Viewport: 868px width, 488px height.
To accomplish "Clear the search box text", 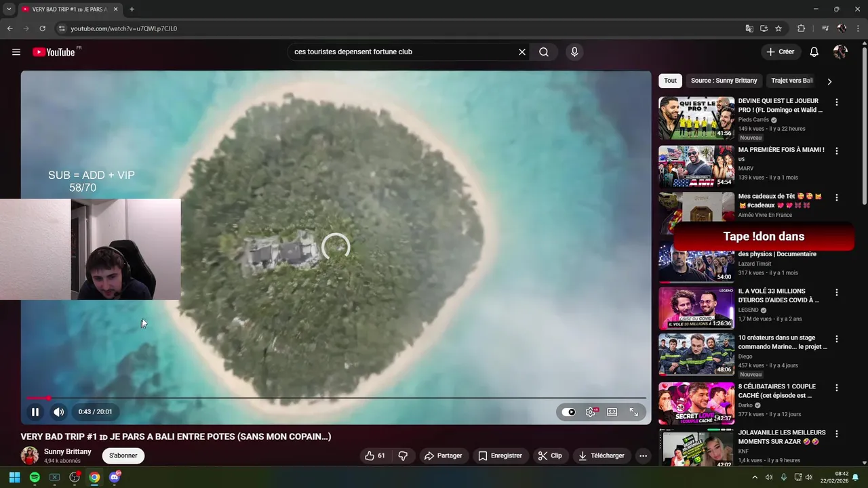I will (x=522, y=52).
